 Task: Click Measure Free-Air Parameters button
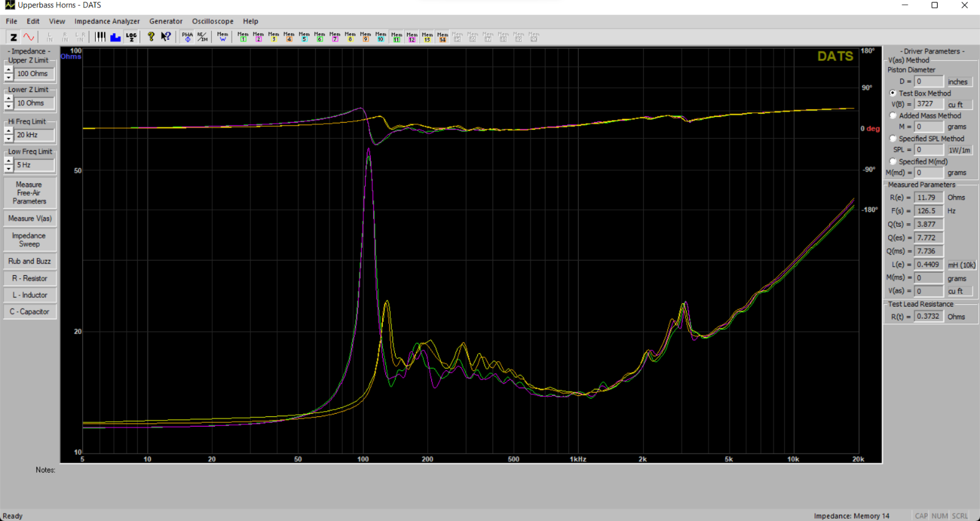point(29,192)
